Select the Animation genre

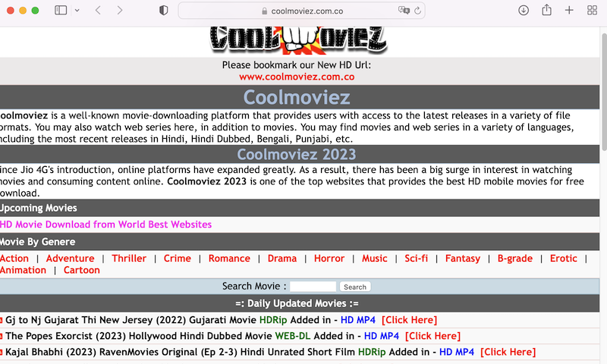23,270
